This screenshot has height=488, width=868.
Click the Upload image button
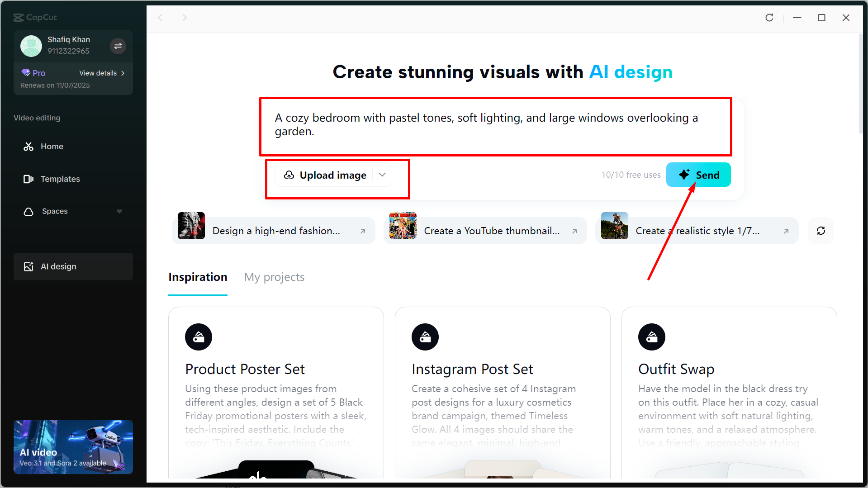[x=325, y=175]
